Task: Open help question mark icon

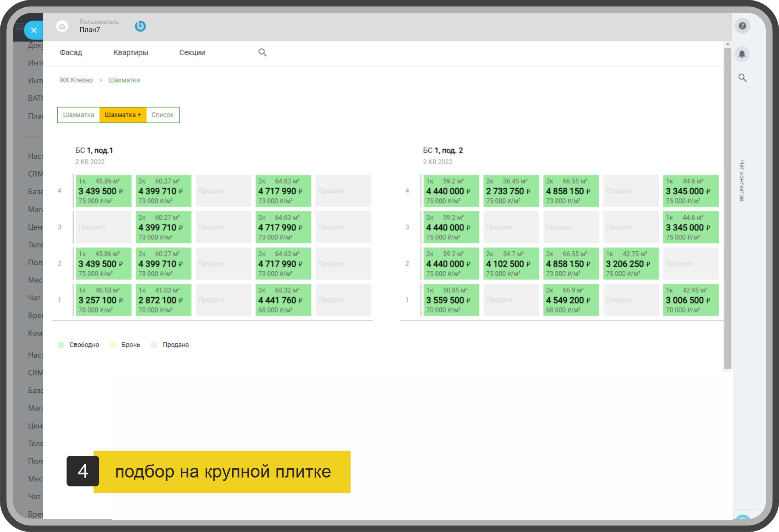Action: 742,26
